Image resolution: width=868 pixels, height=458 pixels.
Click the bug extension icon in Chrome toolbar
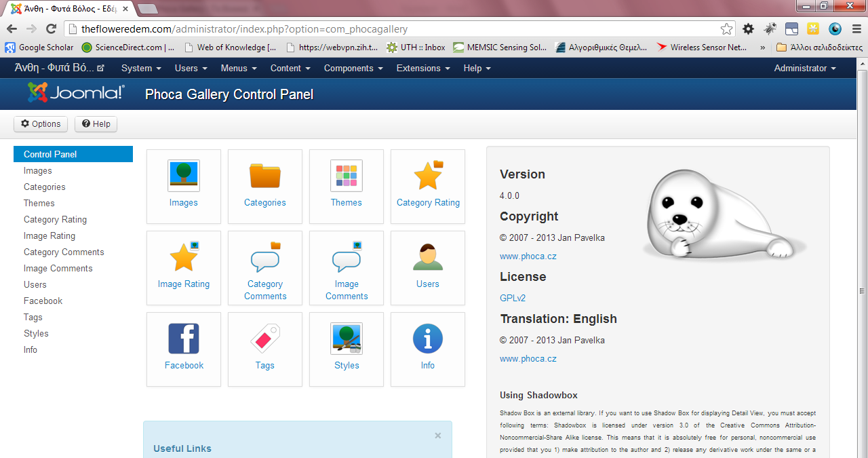(770, 28)
